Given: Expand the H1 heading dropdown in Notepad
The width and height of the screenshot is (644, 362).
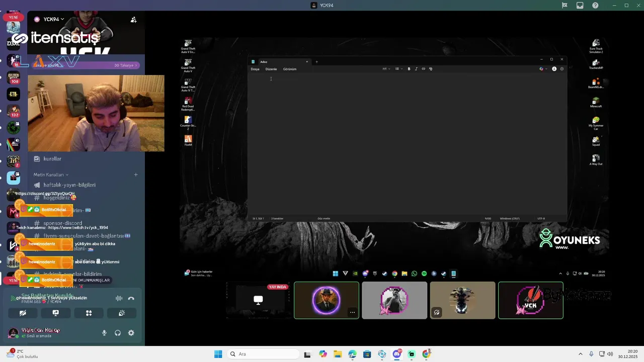Looking at the screenshot, I should point(386,69).
